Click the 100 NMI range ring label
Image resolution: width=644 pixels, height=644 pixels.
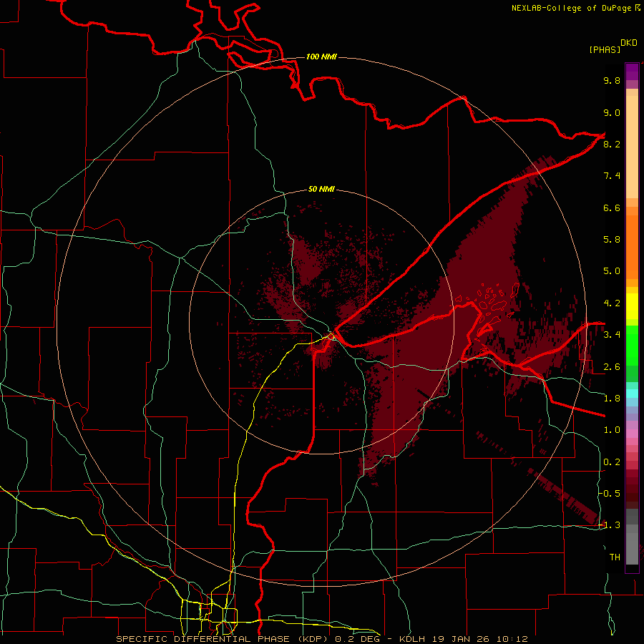[321, 57]
